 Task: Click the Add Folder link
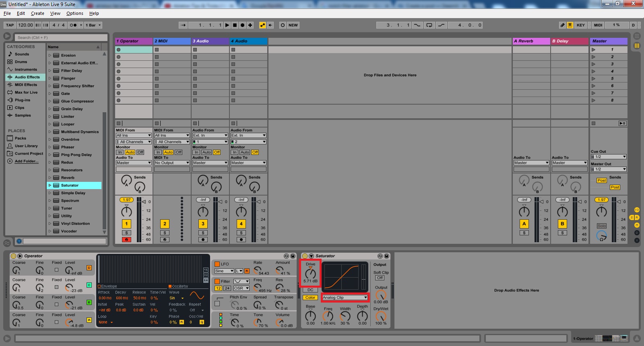pos(27,161)
